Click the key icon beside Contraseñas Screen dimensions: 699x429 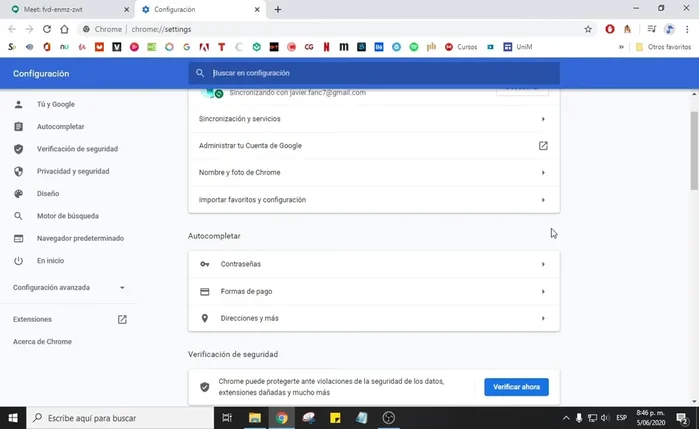pyautogui.click(x=205, y=264)
